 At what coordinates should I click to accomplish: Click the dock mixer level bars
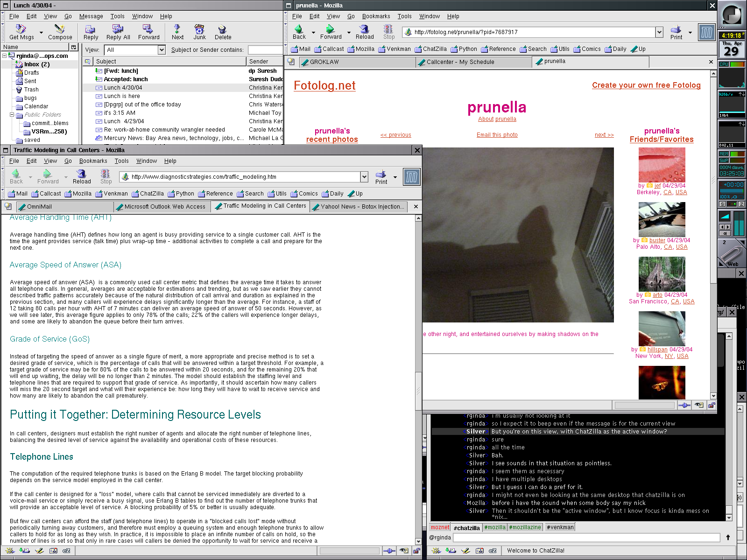point(739,224)
